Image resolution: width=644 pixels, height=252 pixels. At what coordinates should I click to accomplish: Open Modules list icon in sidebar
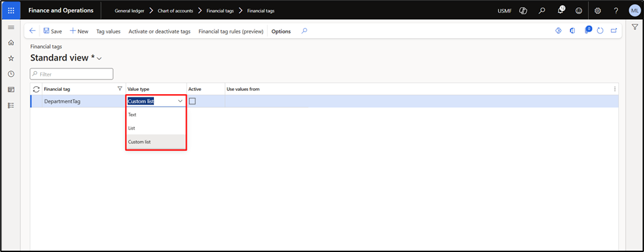11,105
